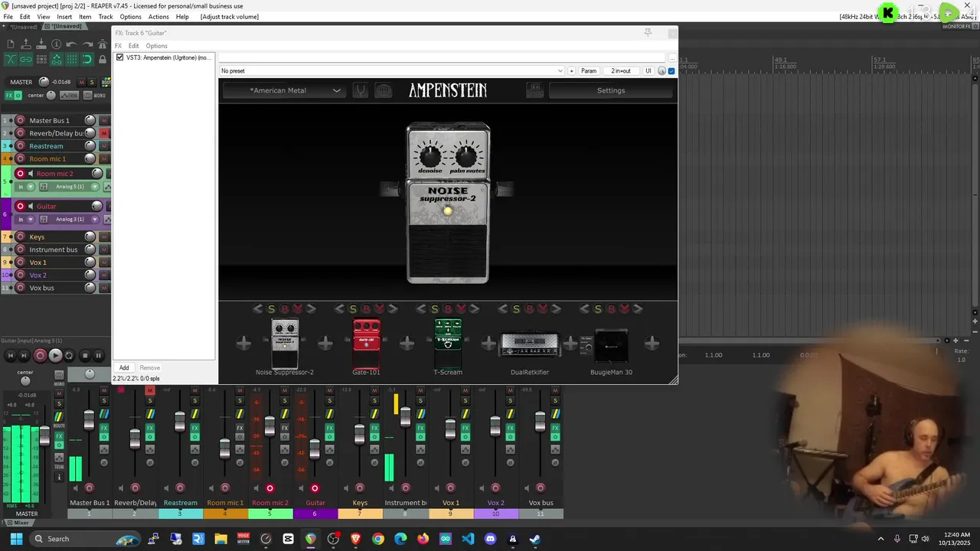The height and width of the screenshot is (551, 980).
Task: Toggle record arm on Keys track
Action: click(21, 236)
